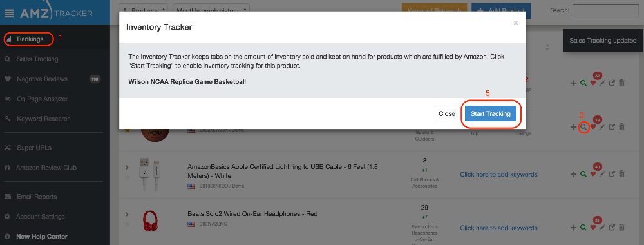644x245 pixels.
Task: Click 'Click here to add keywords' for Beats headphones
Action: tap(498, 228)
